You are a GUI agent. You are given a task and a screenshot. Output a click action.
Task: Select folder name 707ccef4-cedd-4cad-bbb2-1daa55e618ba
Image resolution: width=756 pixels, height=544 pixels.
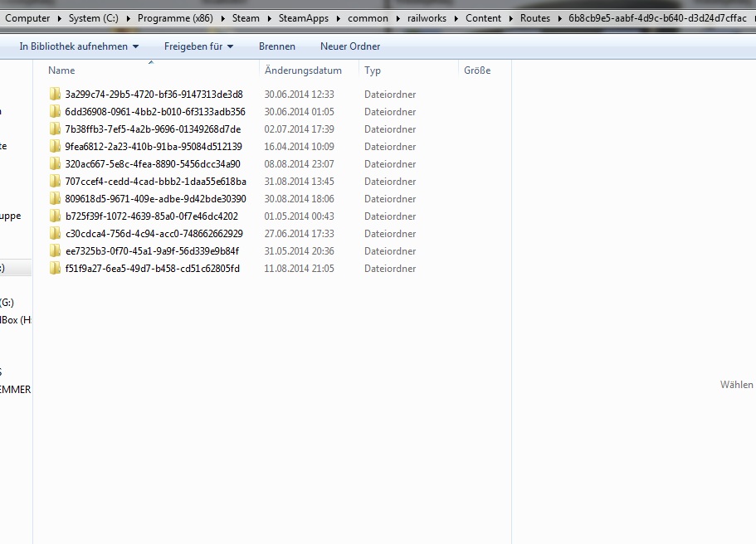coord(156,181)
